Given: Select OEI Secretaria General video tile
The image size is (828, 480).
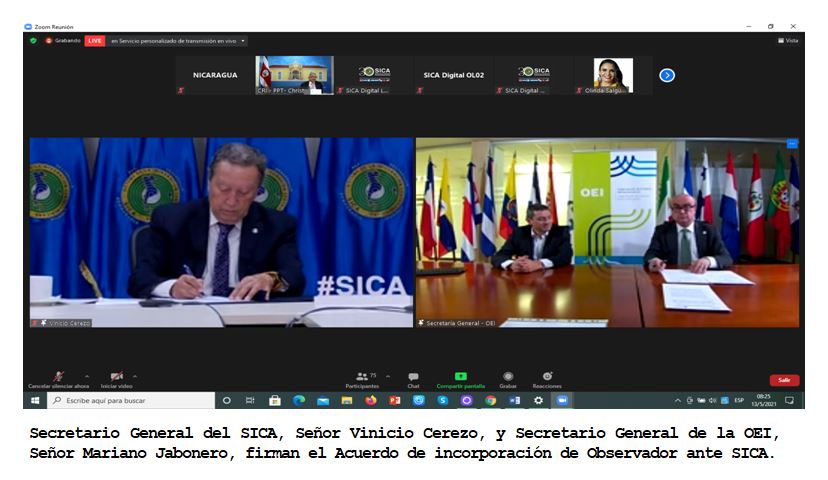Looking at the screenshot, I should point(608,232).
